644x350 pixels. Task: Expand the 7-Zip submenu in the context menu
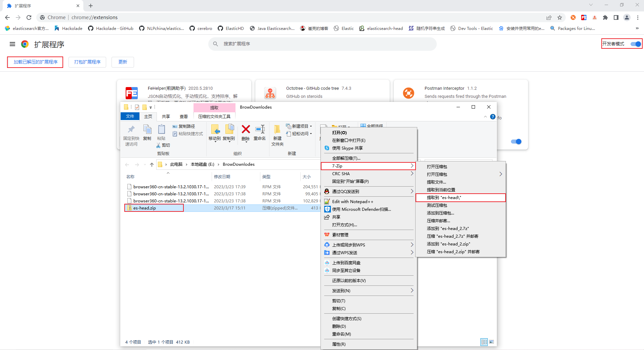[x=368, y=166]
